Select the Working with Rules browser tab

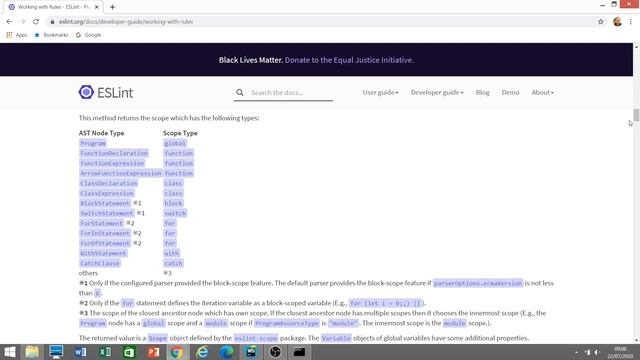coord(52,7)
